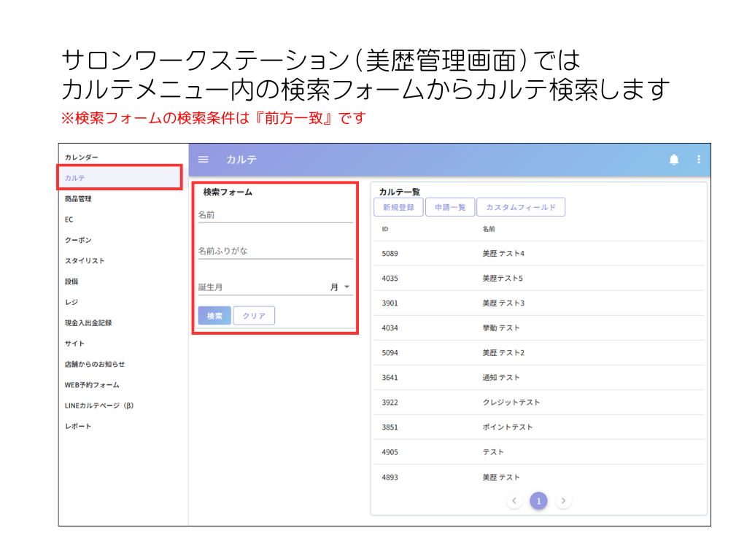Open カレンダー in sidebar

pyautogui.click(x=82, y=157)
